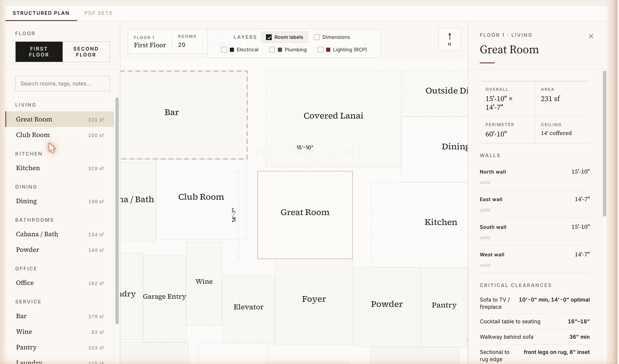
Task: Switch to the Structured Plan tab
Action: (41, 13)
